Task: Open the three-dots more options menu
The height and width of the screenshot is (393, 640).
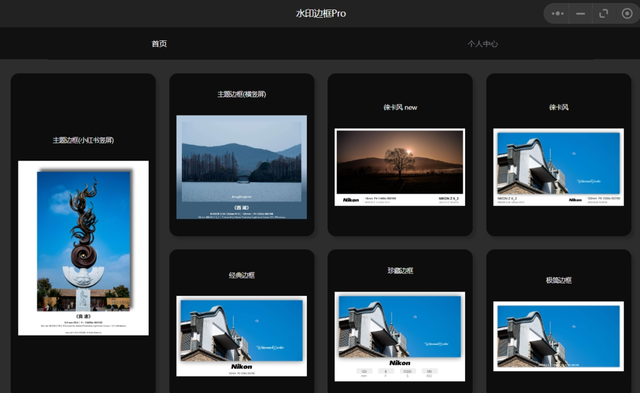Action: [x=557, y=13]
